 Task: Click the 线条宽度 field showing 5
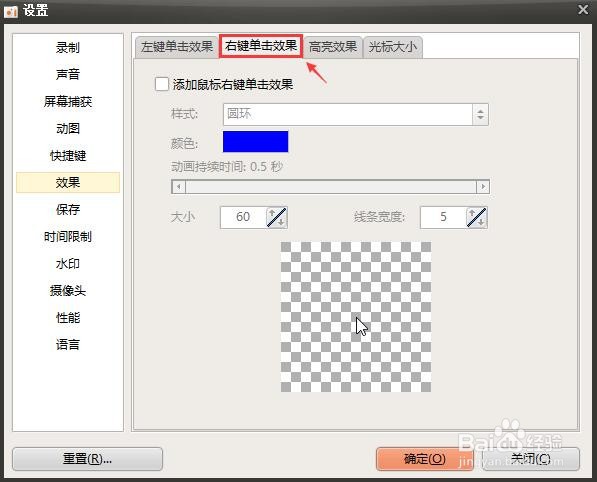[443, 217]
